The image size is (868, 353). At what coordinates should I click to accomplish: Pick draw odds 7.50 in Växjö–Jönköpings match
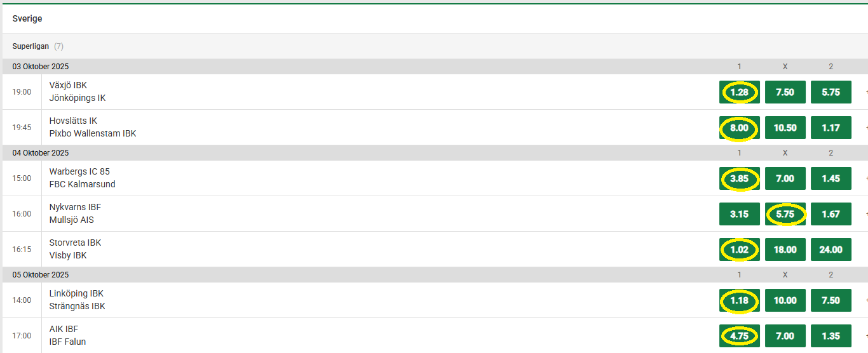785,92
